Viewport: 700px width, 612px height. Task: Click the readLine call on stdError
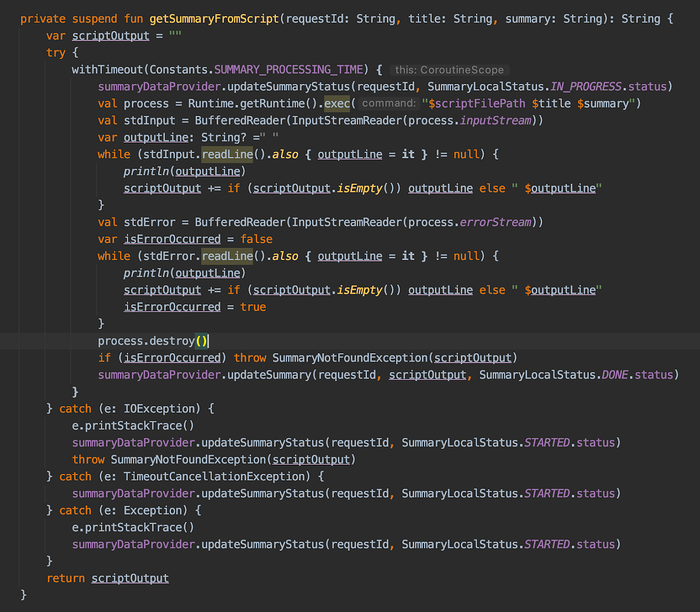click(227, 256)
